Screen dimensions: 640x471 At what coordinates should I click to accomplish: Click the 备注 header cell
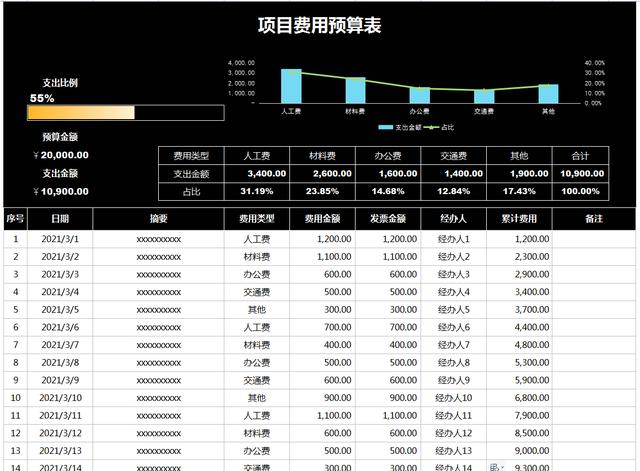594,219
